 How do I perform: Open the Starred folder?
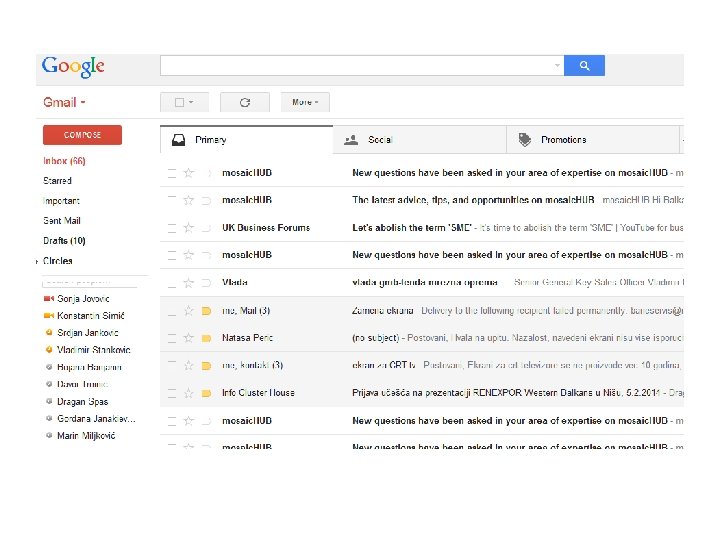[57, 180]
